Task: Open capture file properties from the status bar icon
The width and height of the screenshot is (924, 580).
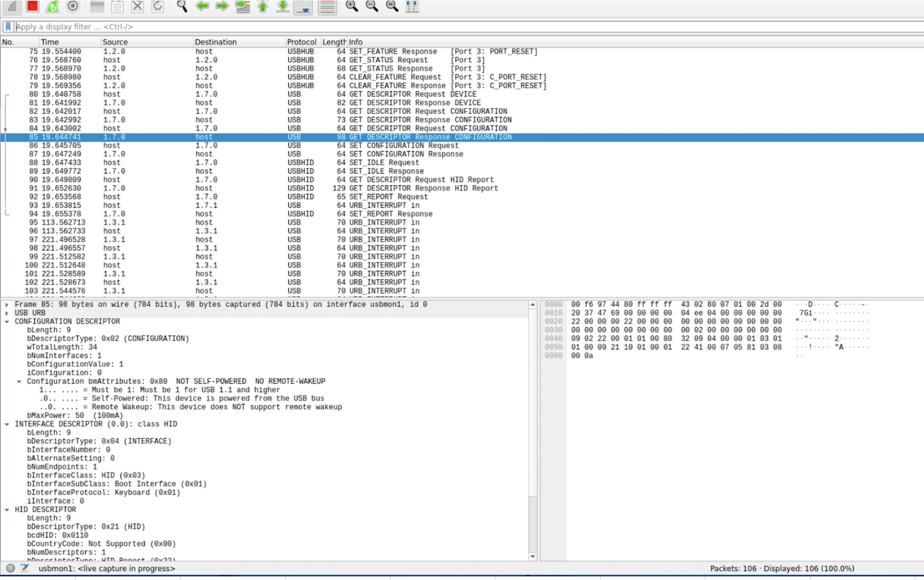Action: tap(24, 568)
